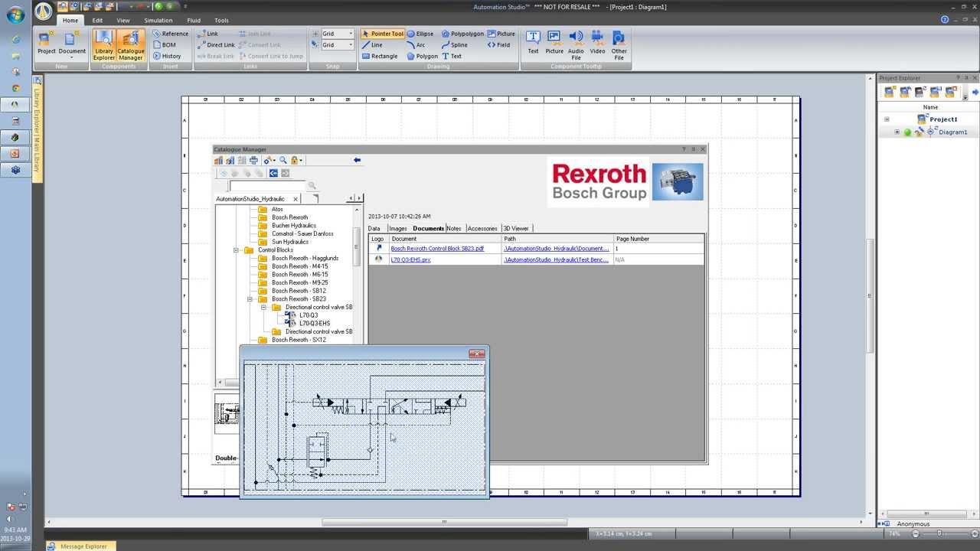
Task: Click the blue back arrow in Catalogue Manager
Action: pos(357,160)
